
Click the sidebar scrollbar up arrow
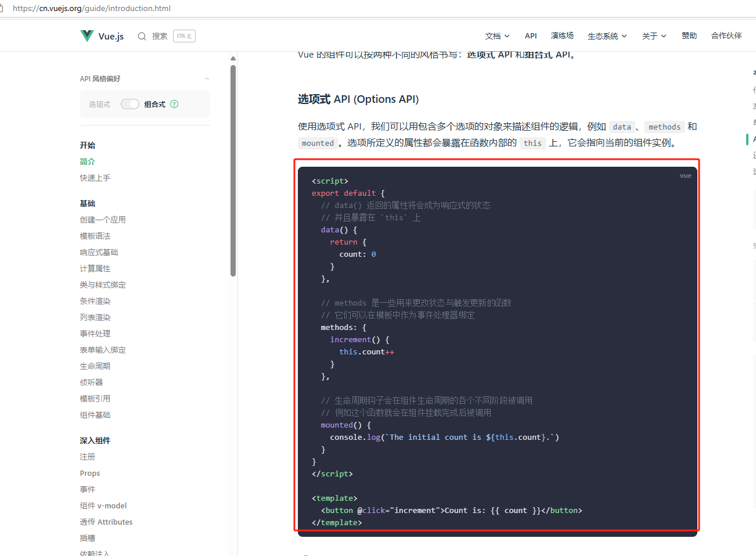pyautogui.click(x=233, y=58)
